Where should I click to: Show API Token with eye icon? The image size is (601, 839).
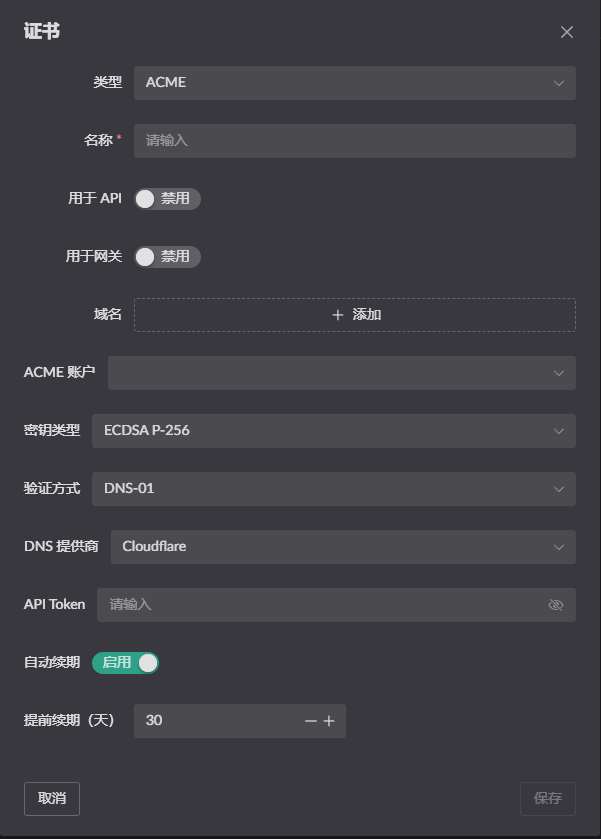(556, 605)
